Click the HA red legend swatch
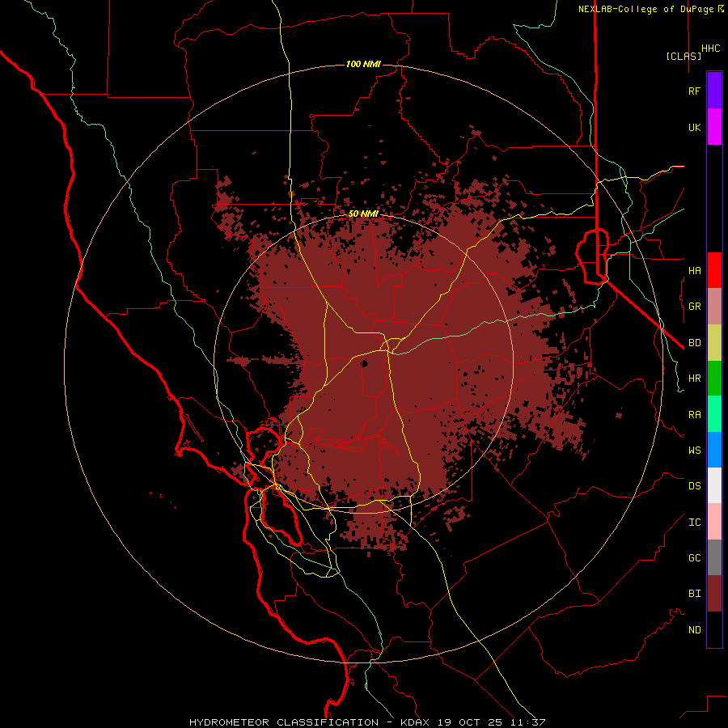Viewport: 728px width, 728px height. (714, 270)
